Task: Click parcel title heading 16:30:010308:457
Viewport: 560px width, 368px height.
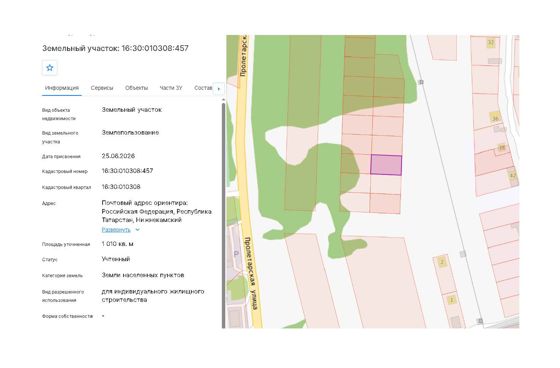Action: click(x=115, y=48)
